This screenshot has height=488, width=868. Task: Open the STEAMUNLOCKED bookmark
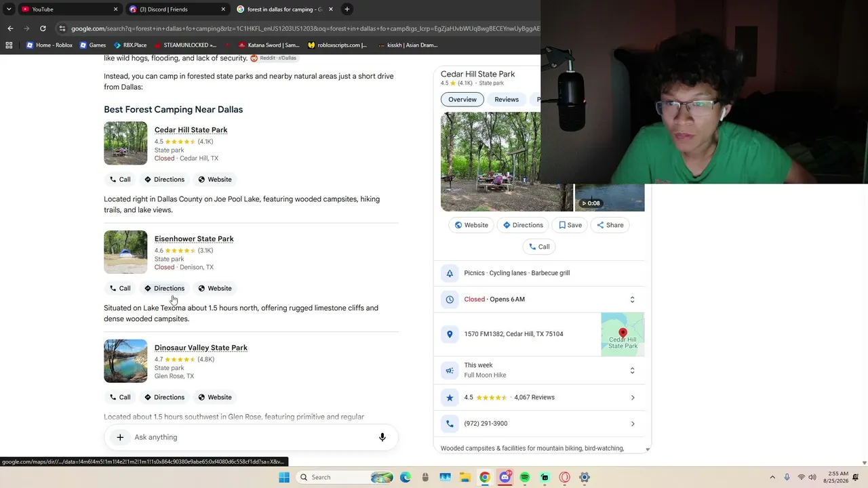pos(185,45)
